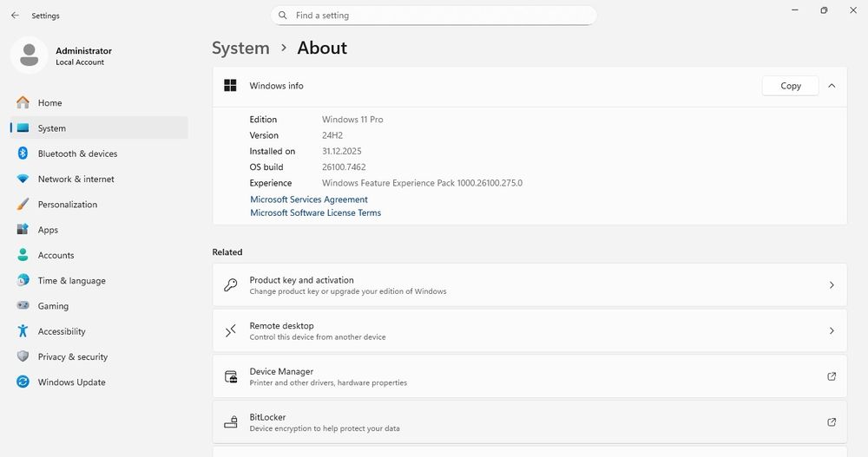Click the Time & language globe icon
868x457 pixels.
pos(23,280)
